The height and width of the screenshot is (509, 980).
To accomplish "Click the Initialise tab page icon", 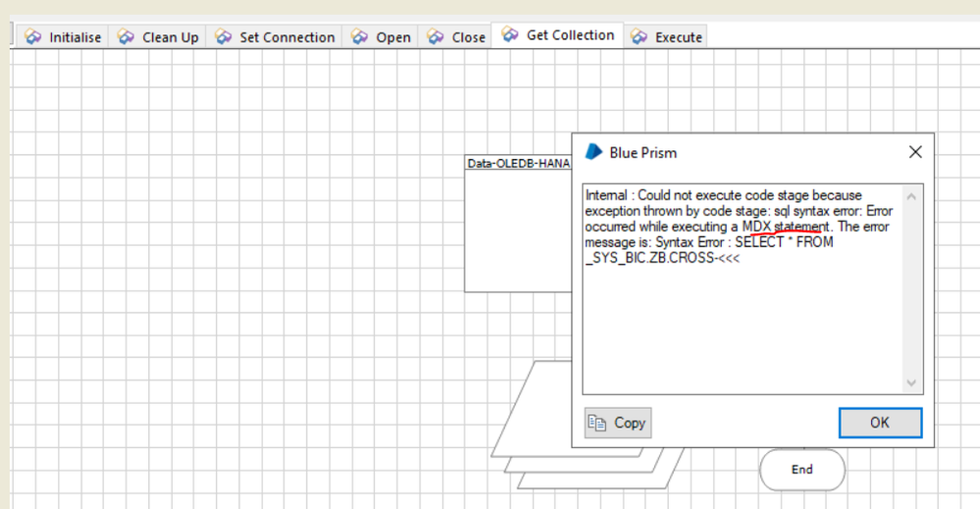I will click(x=33, y=37).
